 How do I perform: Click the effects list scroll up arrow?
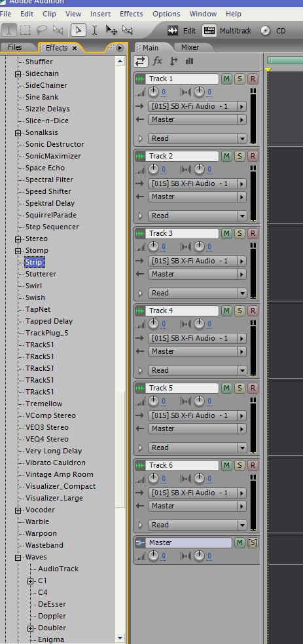[x=120, y=61]
